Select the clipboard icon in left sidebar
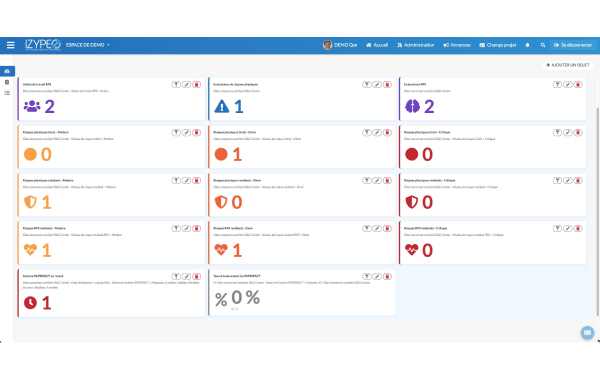This screenshot has width=600, height=380. click(x=7, y=82)
